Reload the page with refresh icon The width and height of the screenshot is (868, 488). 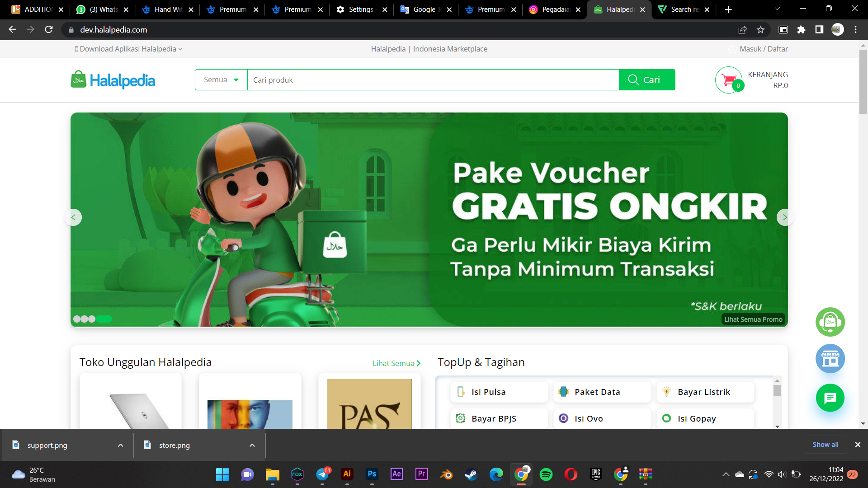pyautogui.click(x=49, y=29)
